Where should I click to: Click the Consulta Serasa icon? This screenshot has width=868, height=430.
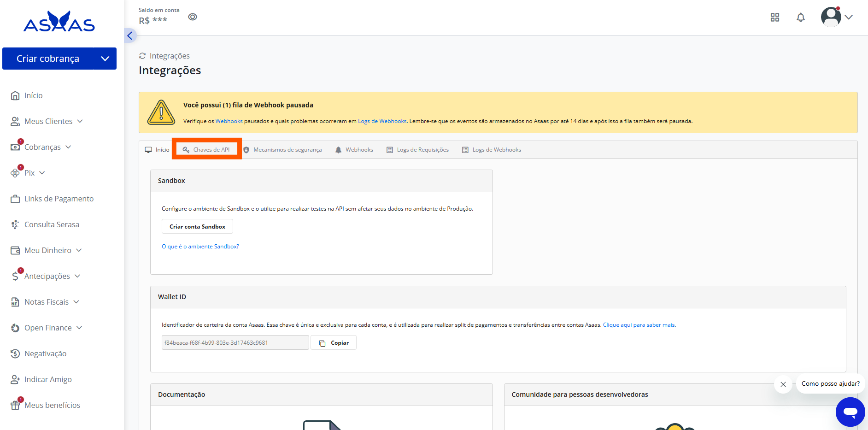[x=15, y=224]
